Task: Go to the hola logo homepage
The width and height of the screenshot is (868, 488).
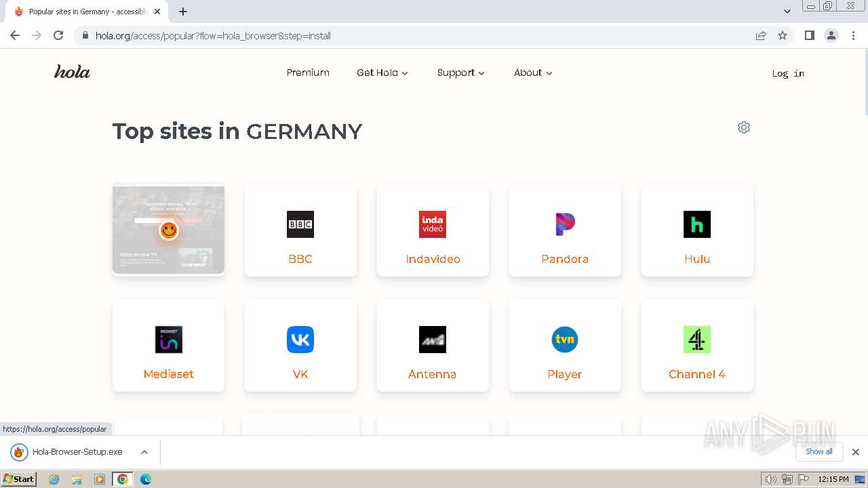Action: pyautogui.click(x=72, y=72)
